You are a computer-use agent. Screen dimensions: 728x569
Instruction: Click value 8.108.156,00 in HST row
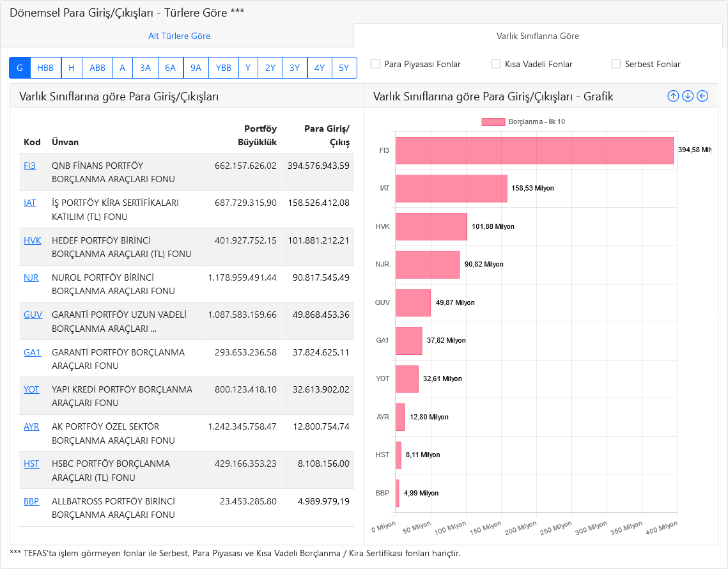click(x=323, y=464)
